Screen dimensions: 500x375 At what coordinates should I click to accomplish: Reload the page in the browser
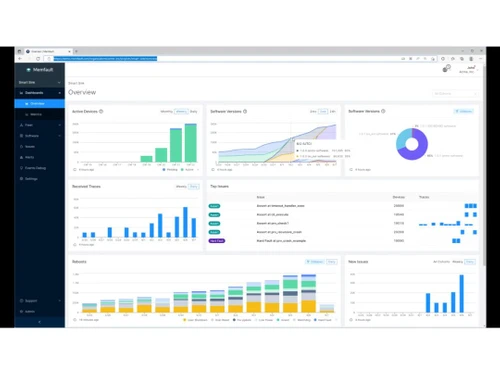(38, 59)
